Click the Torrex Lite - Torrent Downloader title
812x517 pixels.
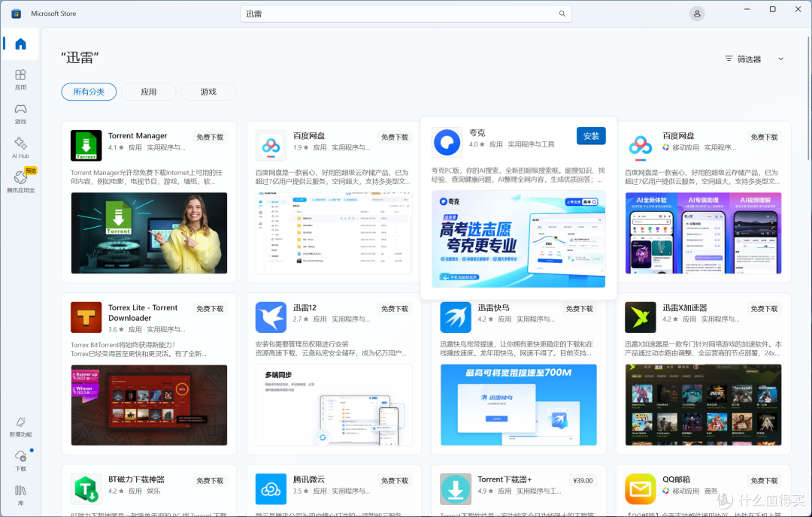(x=143, y=313)
